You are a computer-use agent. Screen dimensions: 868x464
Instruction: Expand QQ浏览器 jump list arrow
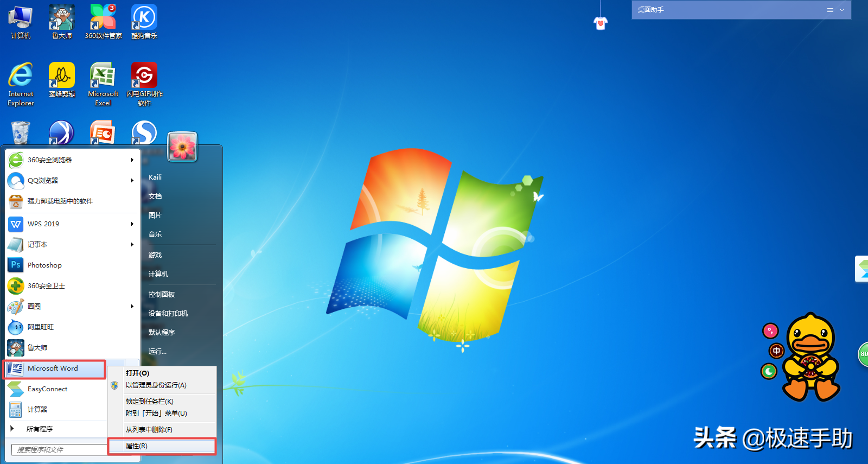point(132,181)
